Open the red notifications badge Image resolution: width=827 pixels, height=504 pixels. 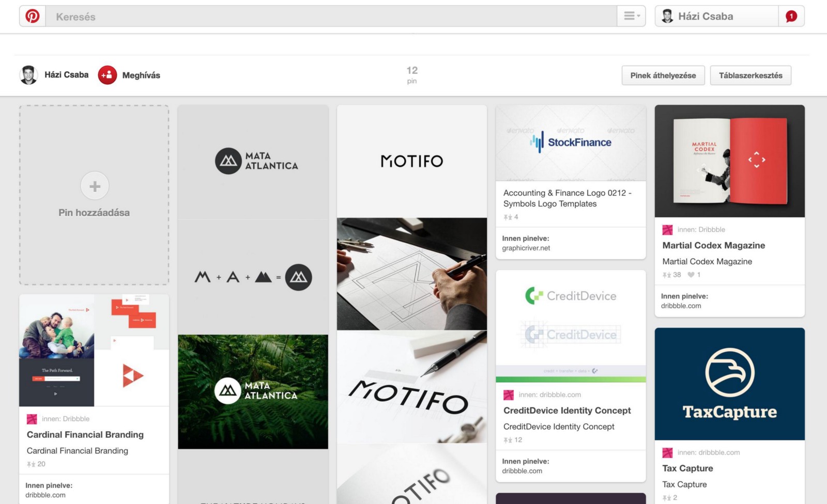[791, 17]
